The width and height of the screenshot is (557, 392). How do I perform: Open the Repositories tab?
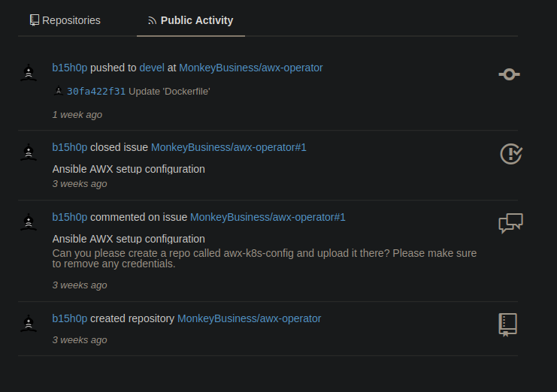tap(65, 20)
